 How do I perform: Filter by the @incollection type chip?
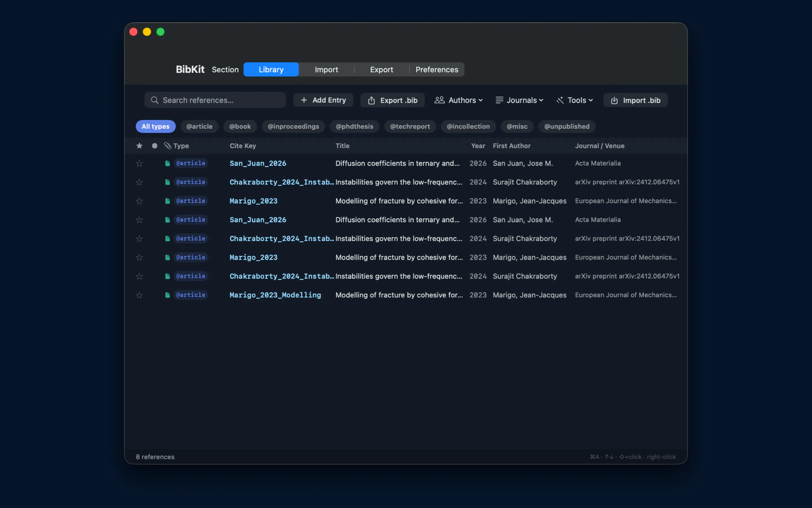(468, 126)
